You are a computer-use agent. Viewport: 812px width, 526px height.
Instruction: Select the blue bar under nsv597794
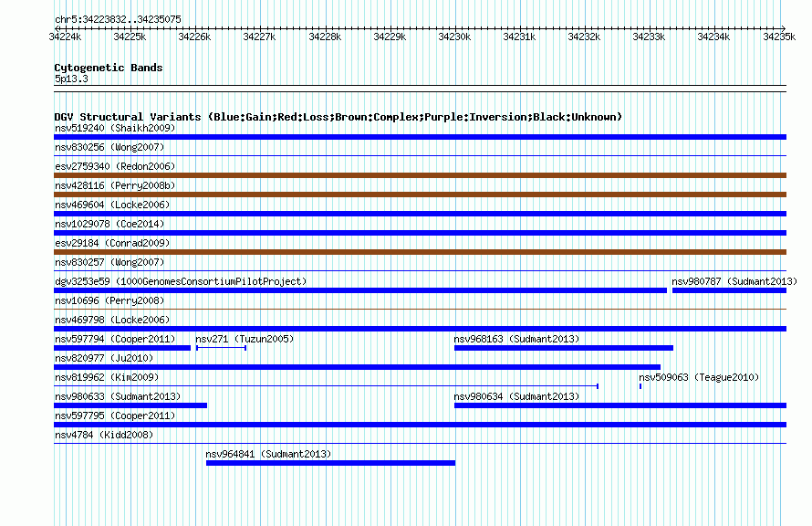(x=122, y=348)
